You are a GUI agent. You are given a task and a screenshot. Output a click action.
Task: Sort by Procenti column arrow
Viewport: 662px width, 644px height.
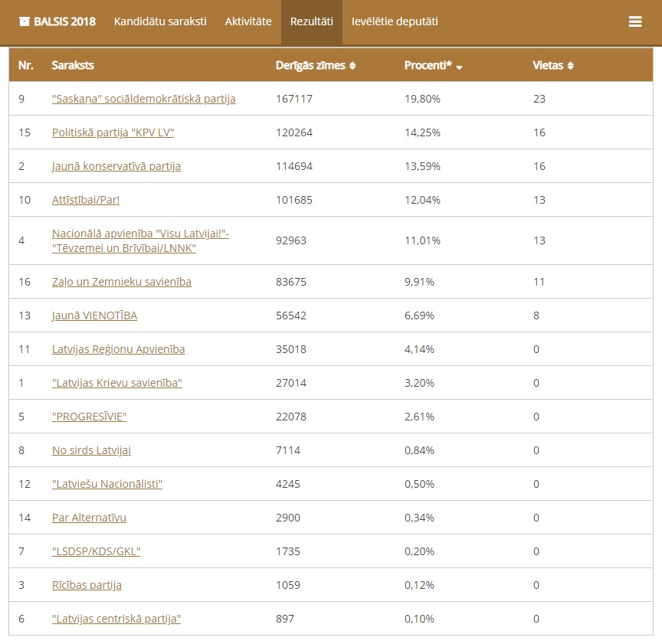pos(459,67)
